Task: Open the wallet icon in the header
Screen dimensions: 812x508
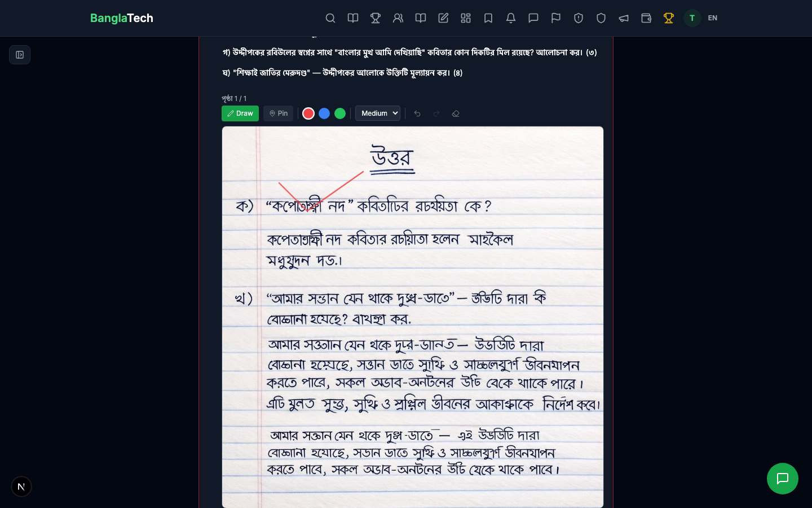Action: point(646,18)
